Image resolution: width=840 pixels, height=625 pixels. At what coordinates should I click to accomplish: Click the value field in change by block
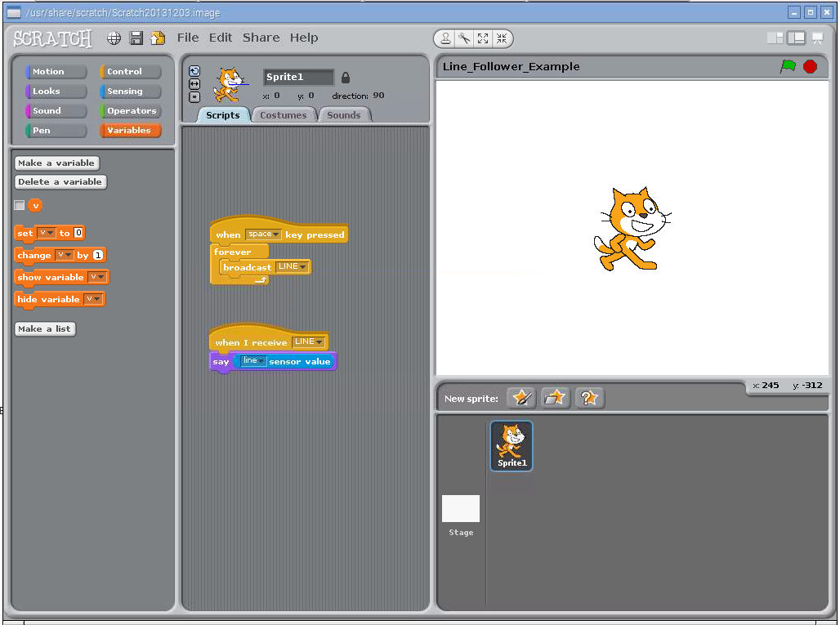coord(97,255)
